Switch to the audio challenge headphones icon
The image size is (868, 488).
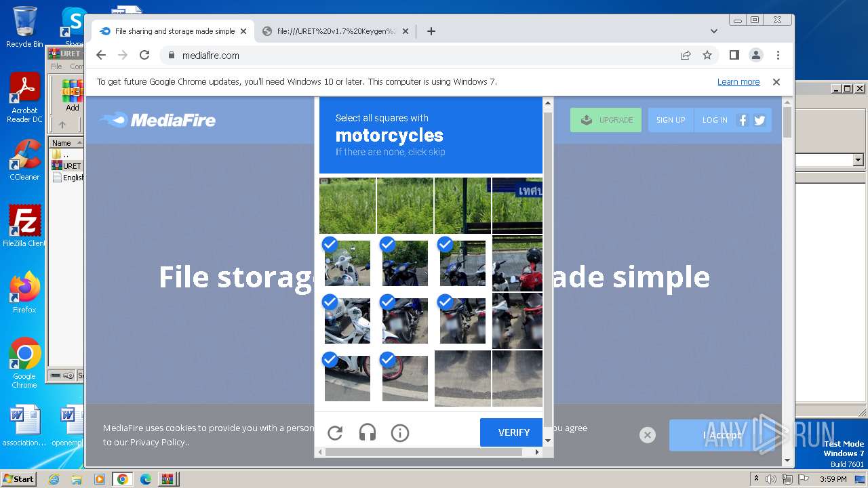[x=368, y=432]
